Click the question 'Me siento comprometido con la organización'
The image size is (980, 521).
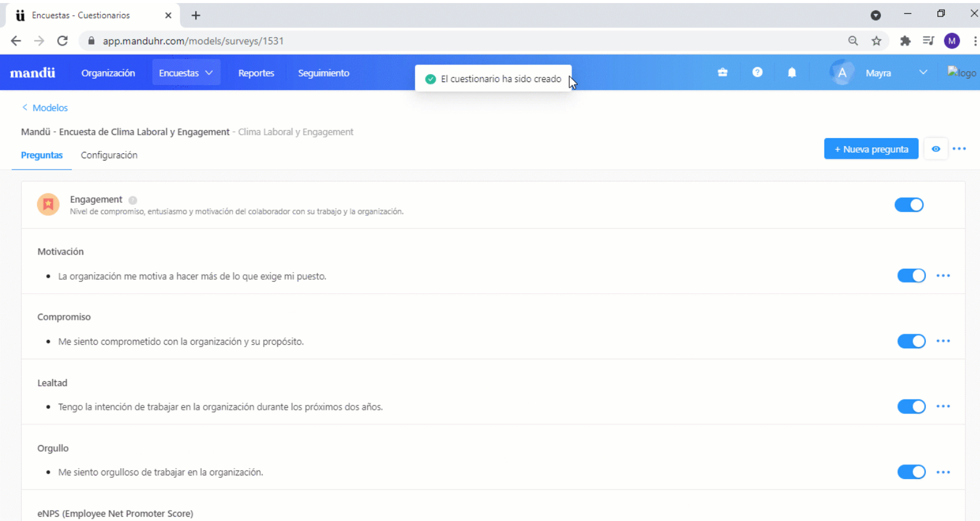(181, 342)
